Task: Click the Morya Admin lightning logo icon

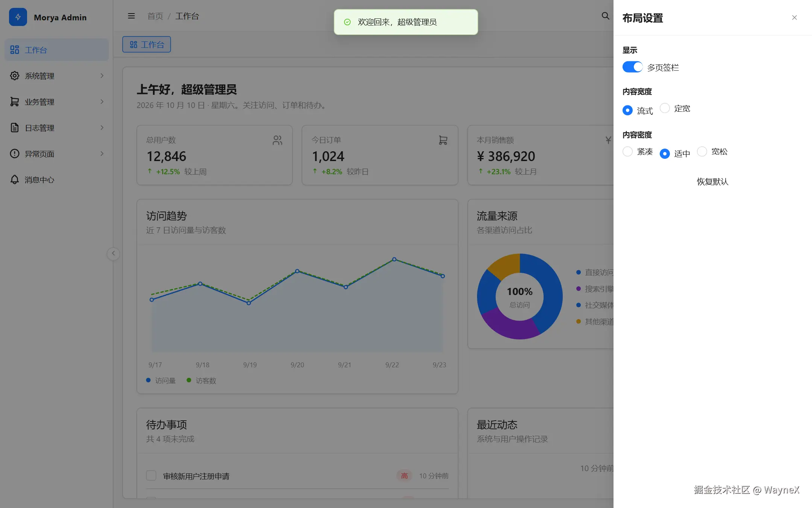Action: click(18, 17)
